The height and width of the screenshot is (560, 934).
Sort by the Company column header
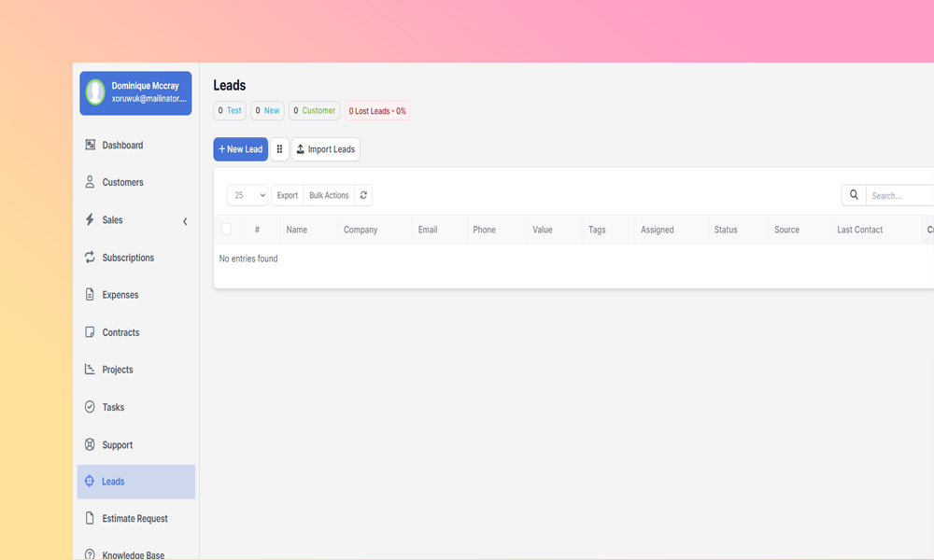[361, 229]
